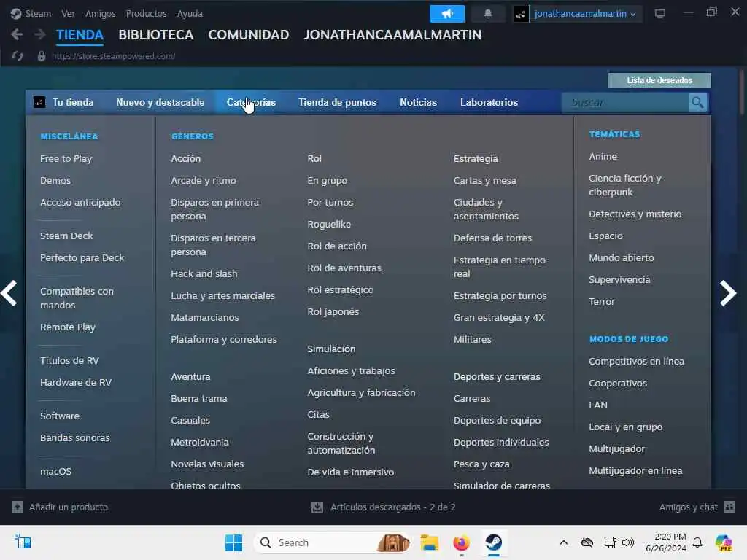The height and width of the screenshot is (560, 747).
Task: Click Artículos descargados - 2 de 2
Action: point(393,507)
